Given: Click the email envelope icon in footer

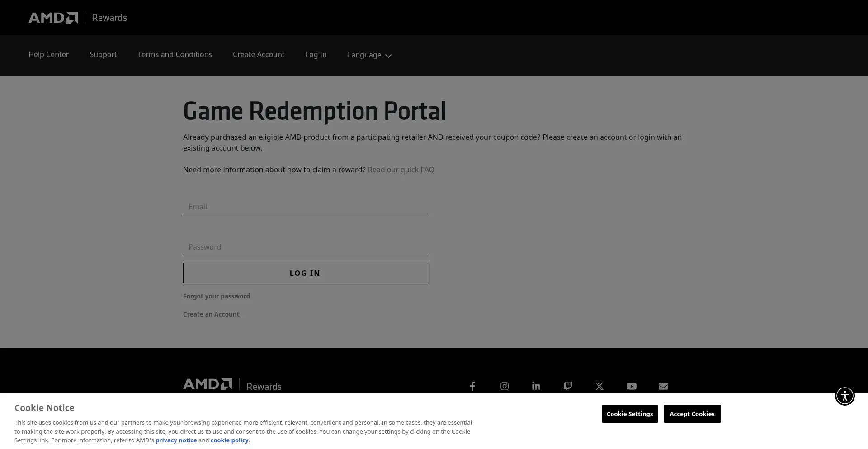Looking at the screenshot, I should click(663, 386).
